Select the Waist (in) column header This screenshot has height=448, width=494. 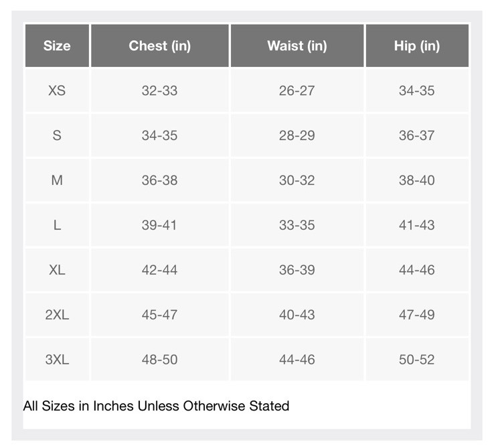pos(297,46)
